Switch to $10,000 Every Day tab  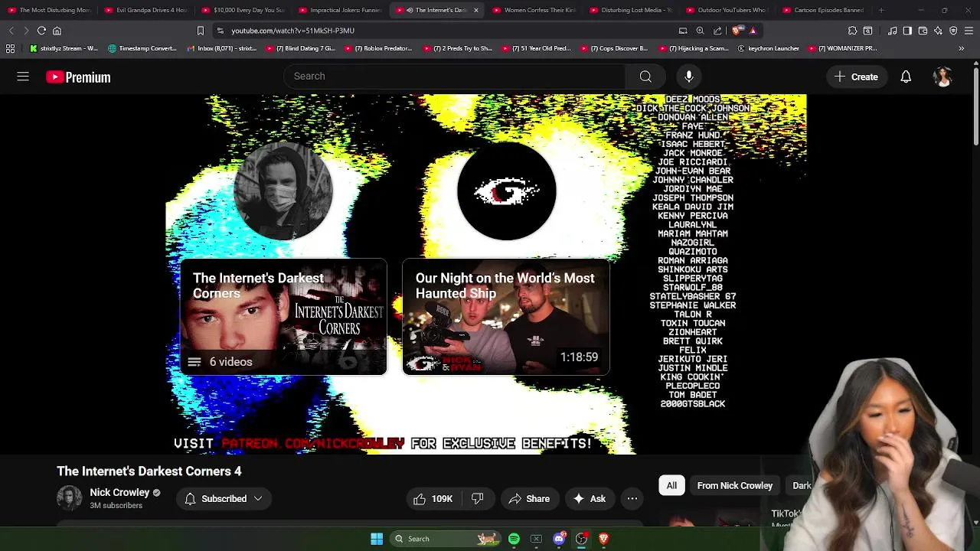pos(243,10)
